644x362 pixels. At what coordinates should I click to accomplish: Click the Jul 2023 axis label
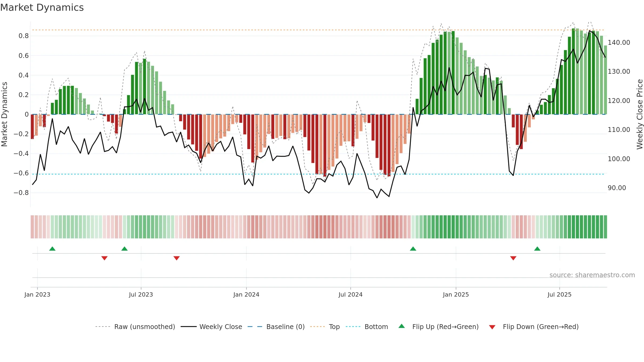[141, 294]
